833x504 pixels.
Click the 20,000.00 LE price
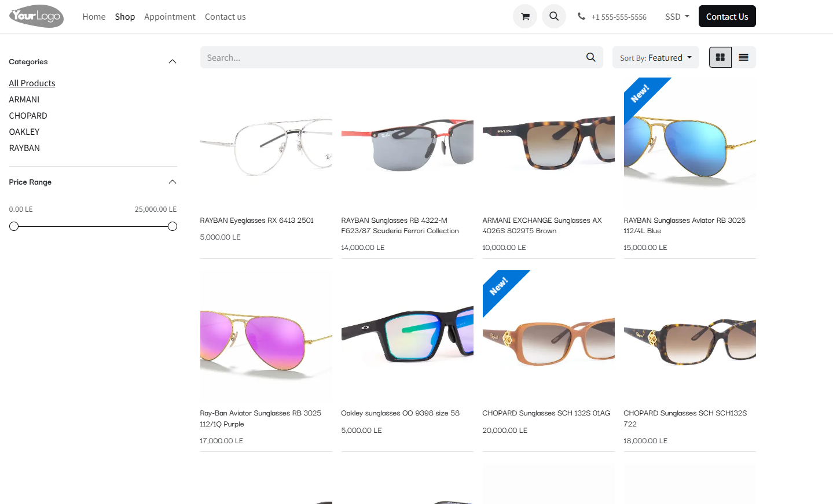point(505,431)
